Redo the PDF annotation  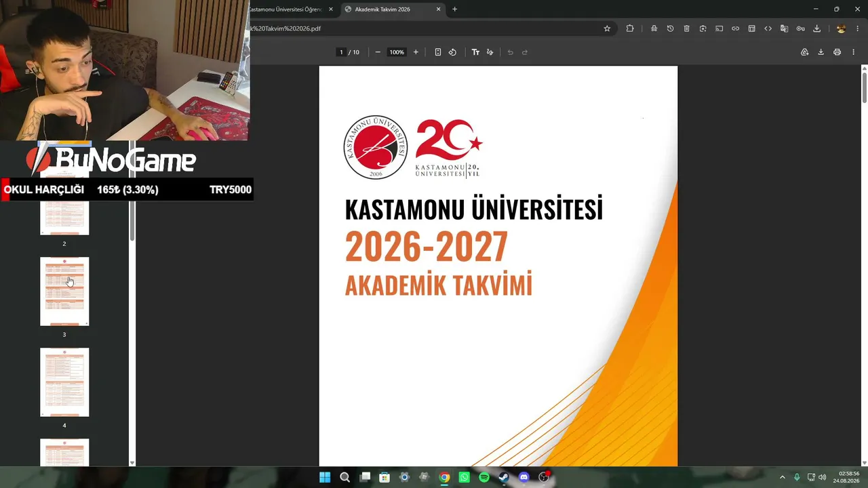tap(525, 52)
